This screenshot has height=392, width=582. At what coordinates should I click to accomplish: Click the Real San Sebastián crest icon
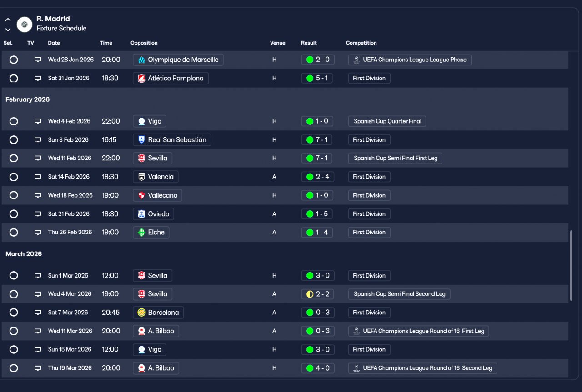point(141,140)
